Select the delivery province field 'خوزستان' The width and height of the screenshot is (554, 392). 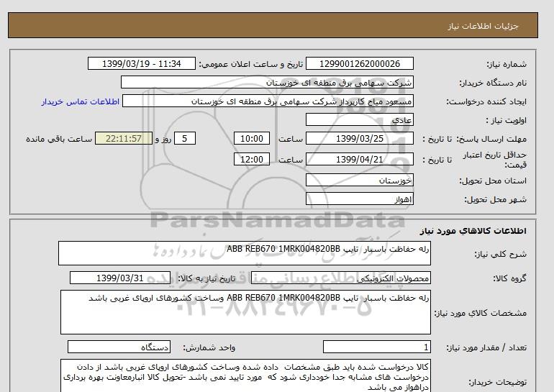click(360, 180)
